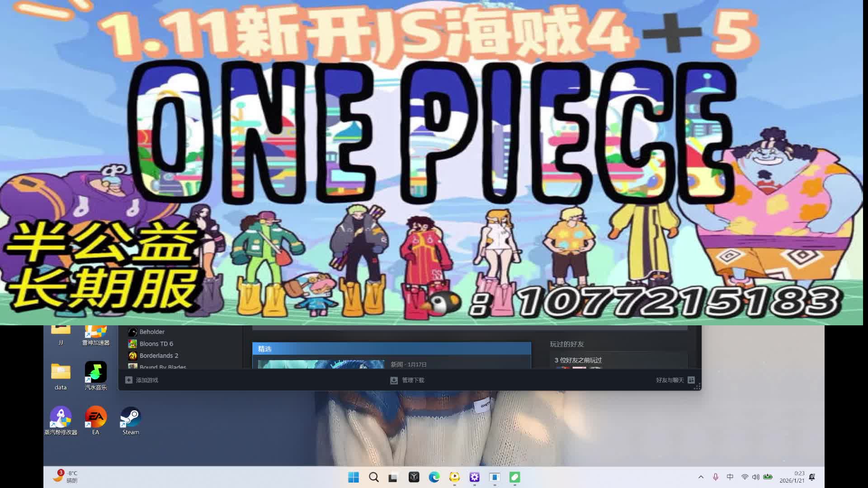Viewport: 868px width, 488px height.
Task: Click 添加游戏 add game button
Action: 142,380
